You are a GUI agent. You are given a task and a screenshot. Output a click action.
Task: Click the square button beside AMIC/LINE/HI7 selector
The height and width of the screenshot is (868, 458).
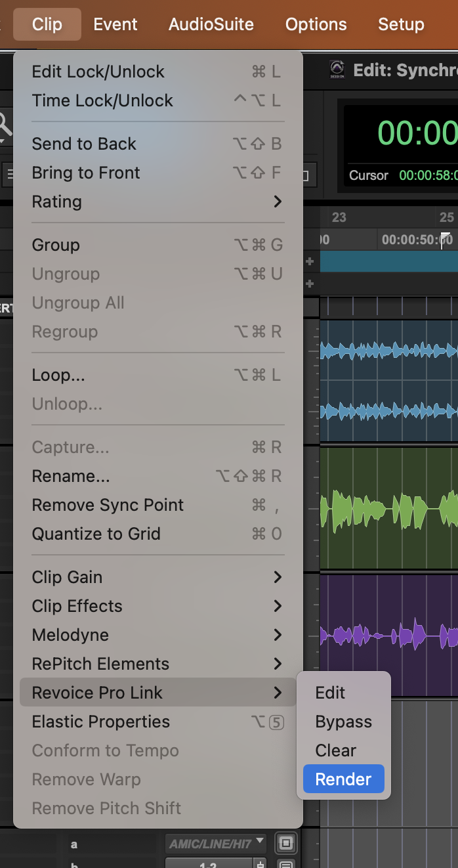[x=287, y=842]
